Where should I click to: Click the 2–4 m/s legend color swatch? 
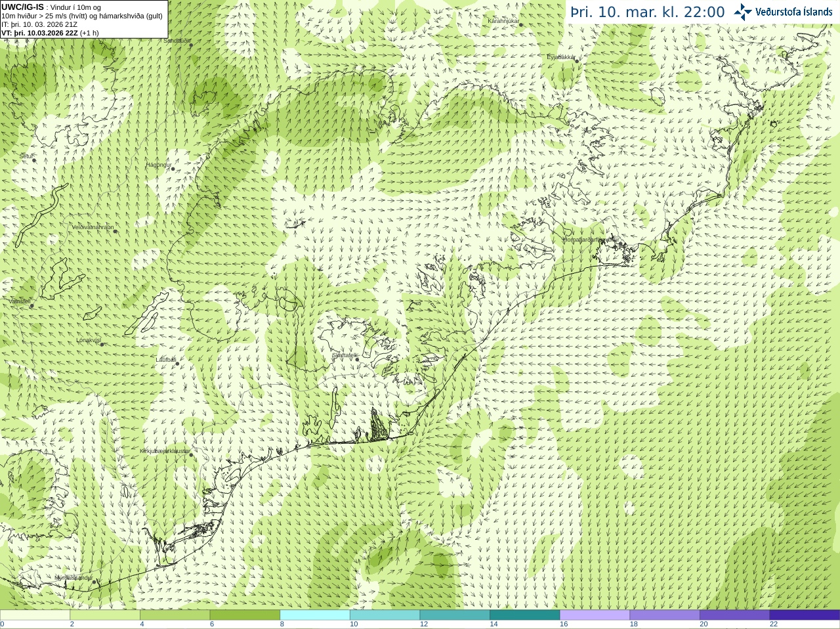click(x=105, y=615)
